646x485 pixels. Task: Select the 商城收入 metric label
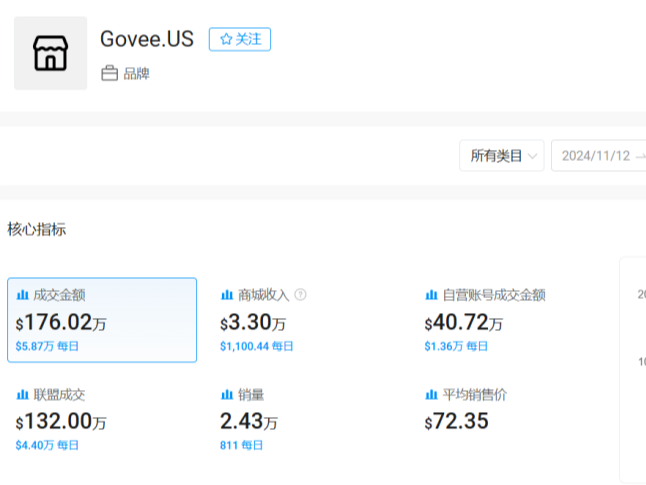pyautogui.click(x=264, y=295)
